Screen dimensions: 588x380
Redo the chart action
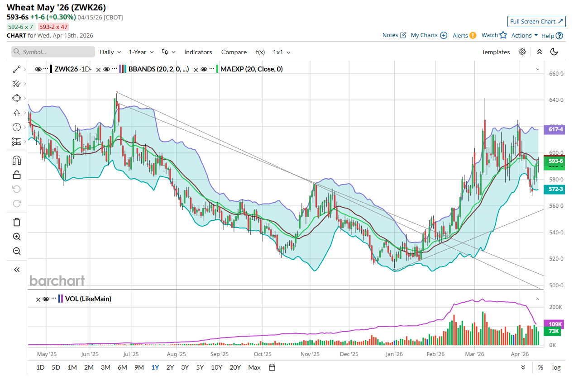pyautogui.click(x=17, y=204)
